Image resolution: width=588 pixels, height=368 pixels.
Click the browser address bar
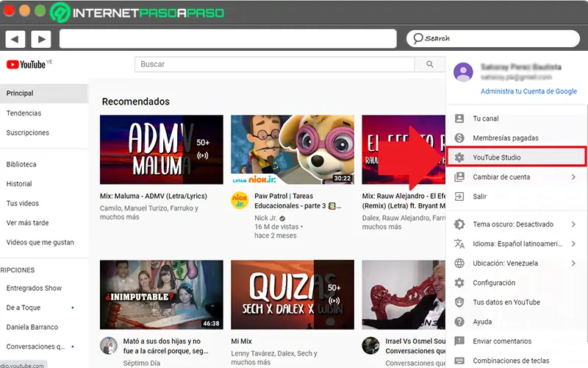pos(228,39)
